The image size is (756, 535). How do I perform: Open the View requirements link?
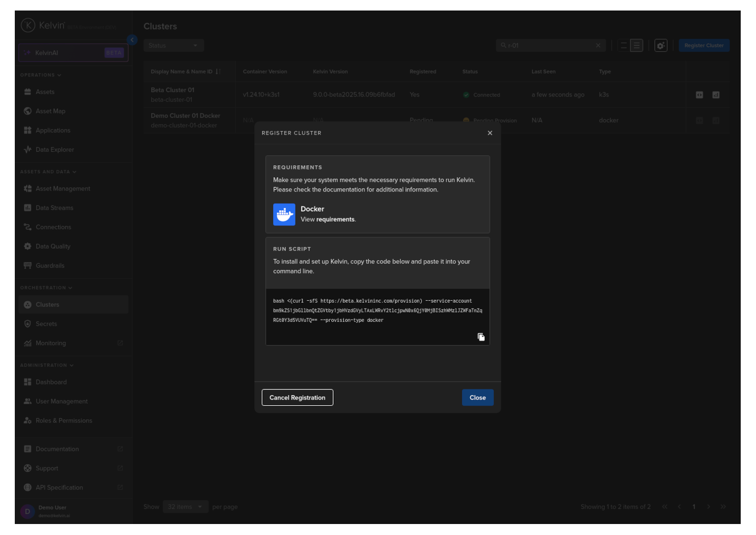click(335, 220)
